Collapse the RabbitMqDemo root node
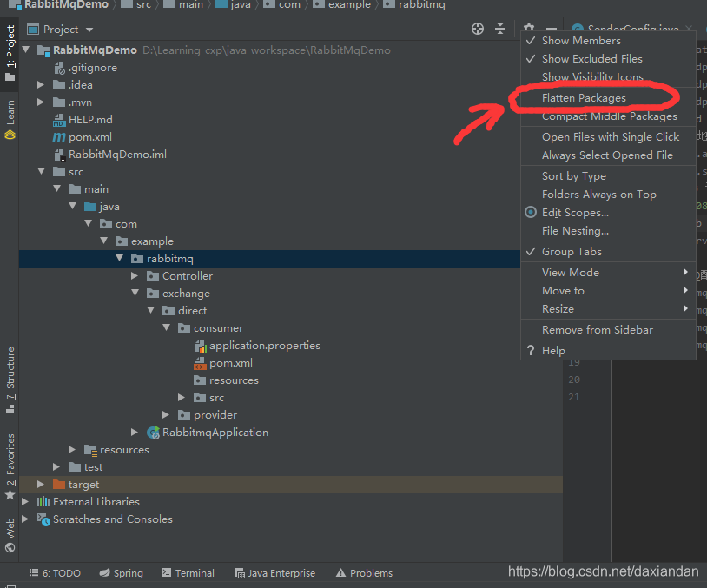Viewport: 707px width, 588px height. [26, 50]
